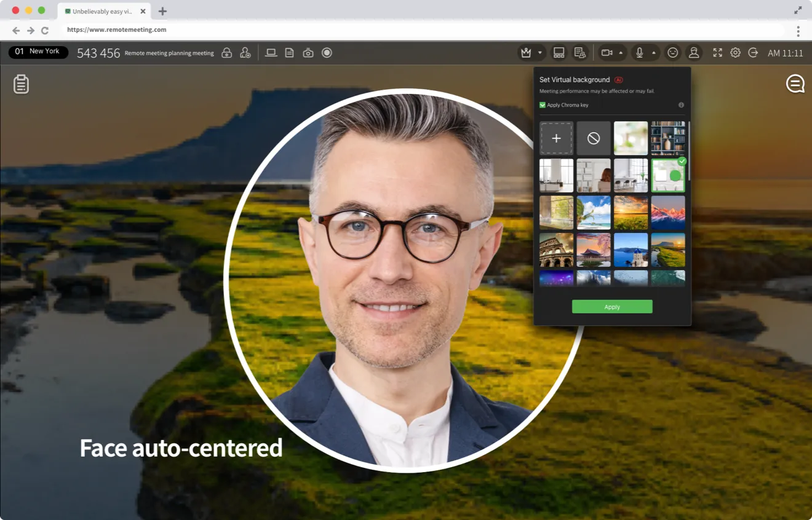Choose the coastal green field sunset background

[668, 250]
